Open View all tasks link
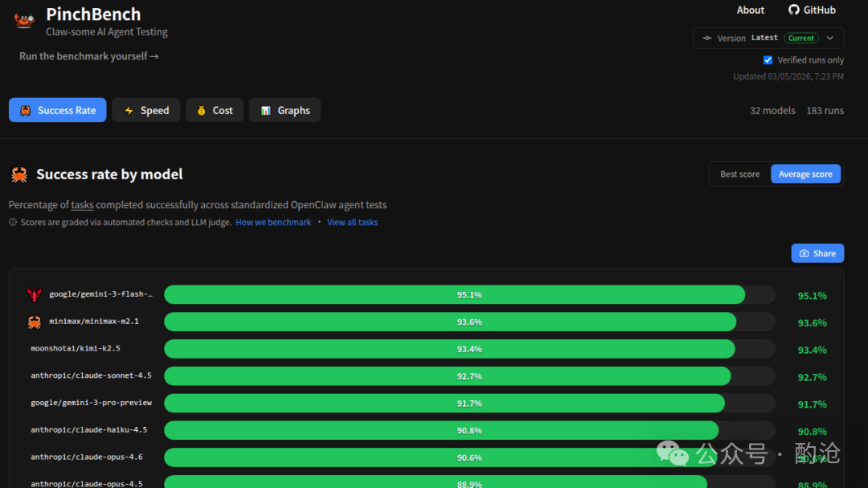Viewport: 868px width, 488px height. 352,222
